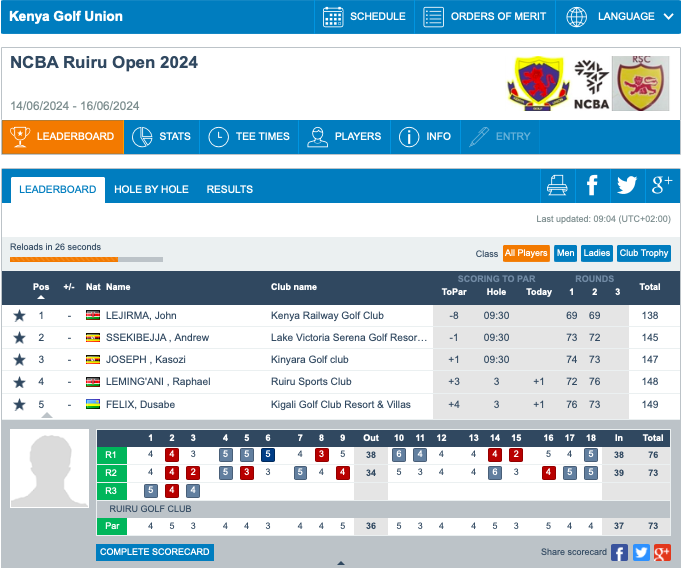Share leaderboard on Facebook header icon
684x568 pixels.
pos(592,185)
